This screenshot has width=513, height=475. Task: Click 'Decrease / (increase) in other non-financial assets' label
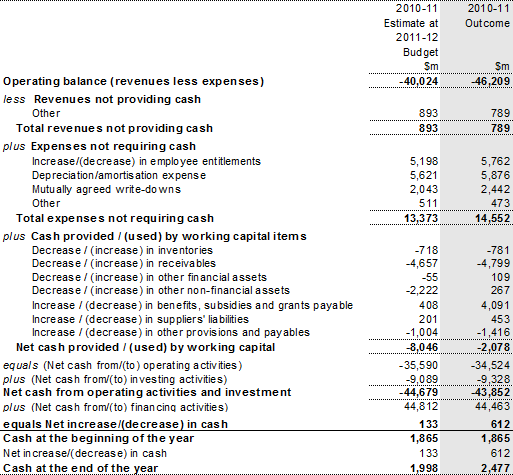coord(161,290)
